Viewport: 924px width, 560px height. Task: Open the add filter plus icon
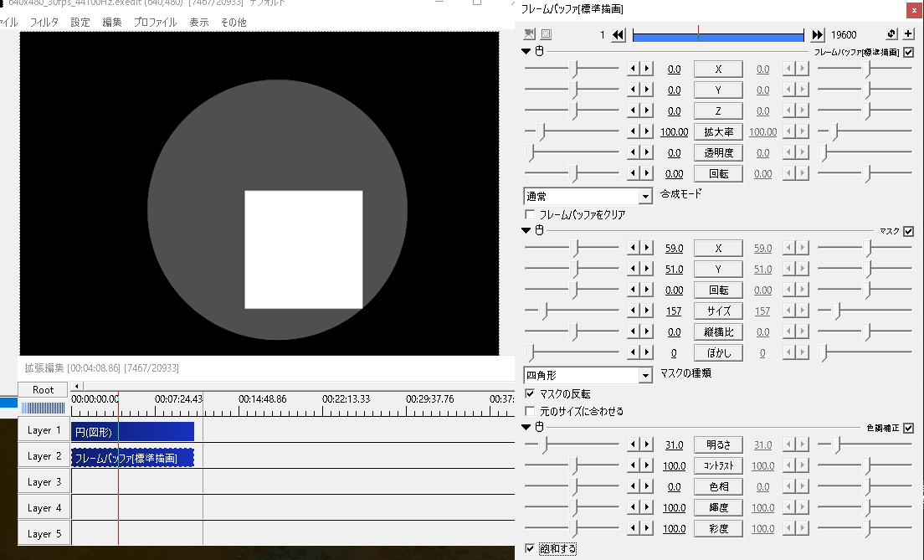coord(909,33)
